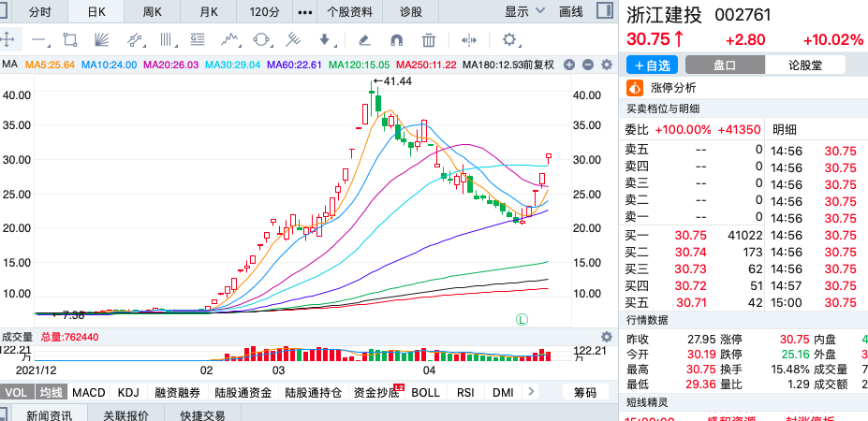Toggle the 均线 moving average overlay

click(x=51, y=392)
